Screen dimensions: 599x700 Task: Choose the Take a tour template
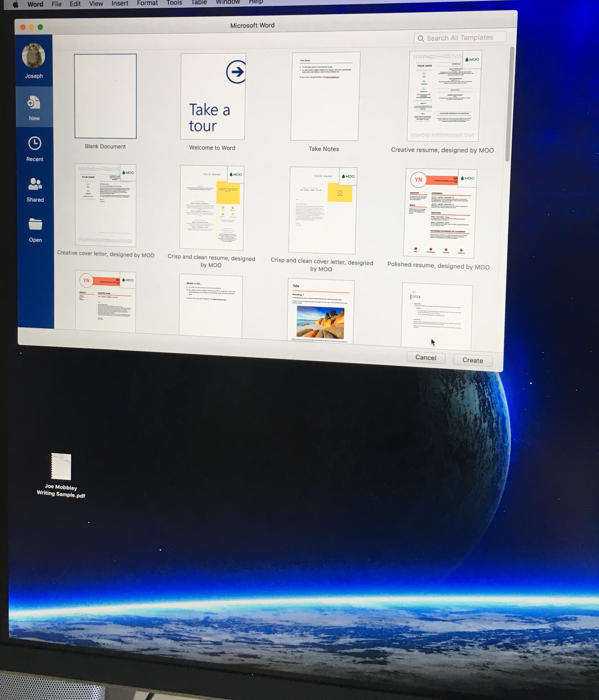[213, 97]
